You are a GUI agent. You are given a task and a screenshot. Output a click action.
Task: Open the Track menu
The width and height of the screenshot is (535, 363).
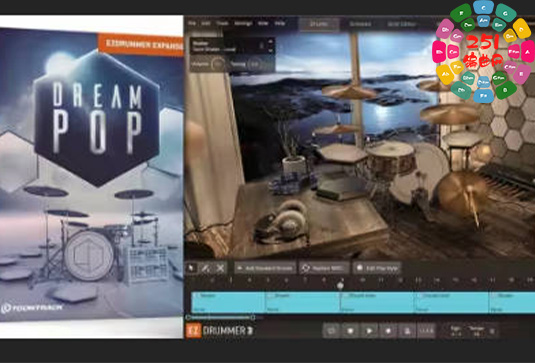(x=222, y=23)
